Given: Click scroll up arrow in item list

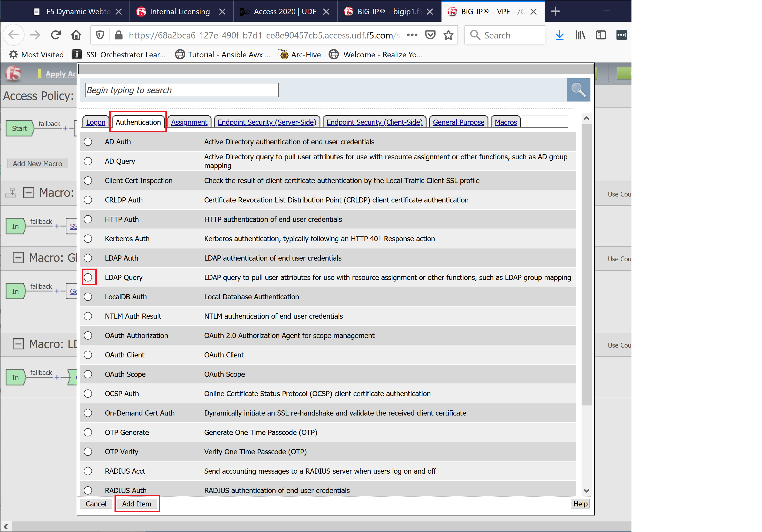Looking at the screenshot, I should click(586, 118).
